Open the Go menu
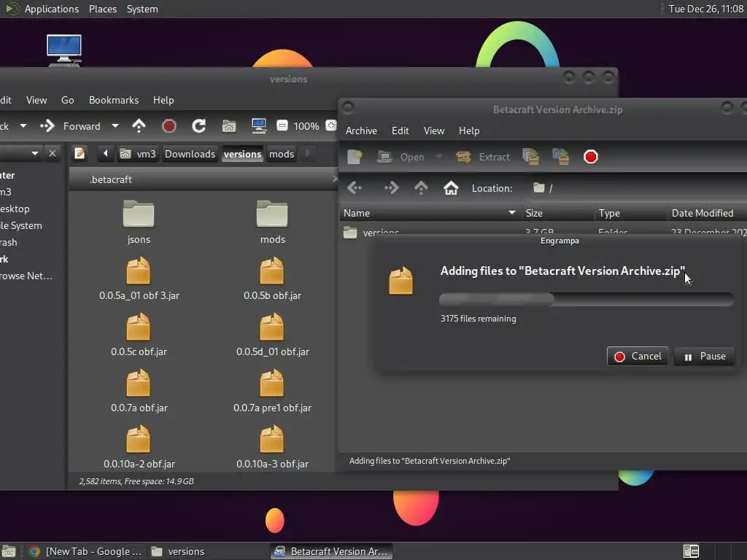The width and height of the screenshot is (747, 560). click(68, 101)
